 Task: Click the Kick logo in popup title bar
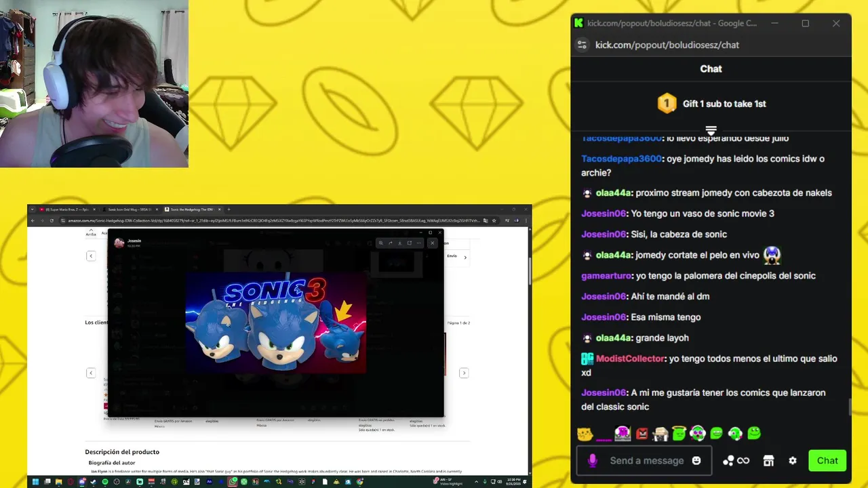[x=578, y=23]
